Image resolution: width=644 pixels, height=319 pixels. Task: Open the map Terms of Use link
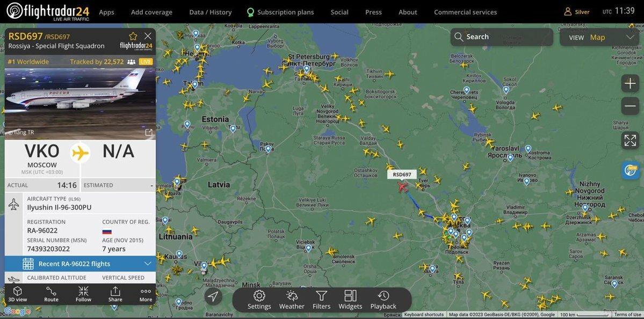coord(627,315)
